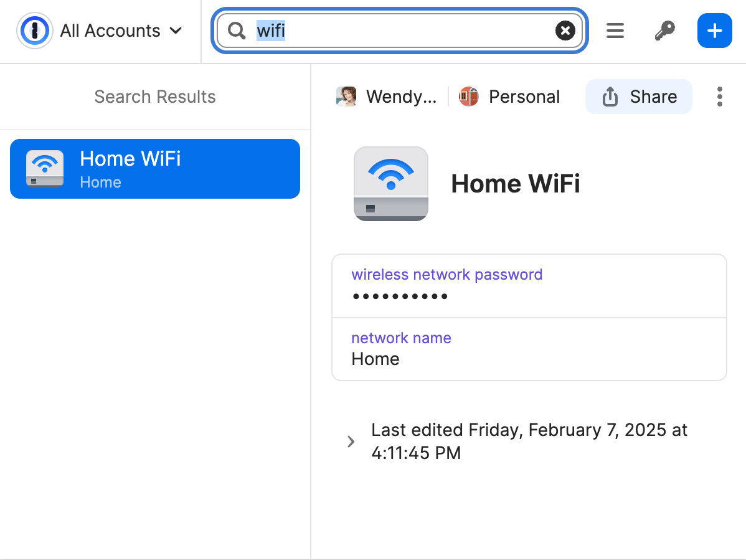Click inside the search field

click(x=400, y=31)
